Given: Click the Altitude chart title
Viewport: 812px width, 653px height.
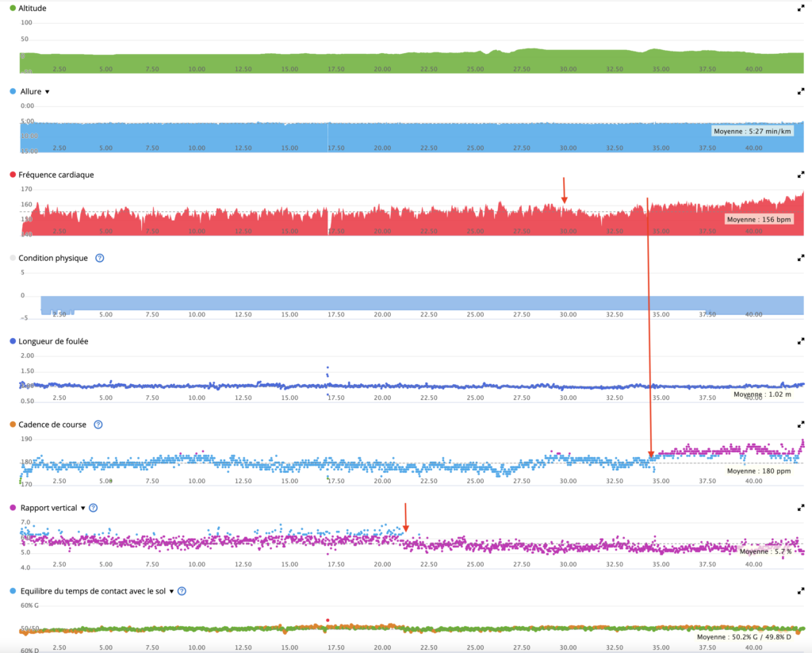Looking at the screenshot, I should click(x=32, y=8).
